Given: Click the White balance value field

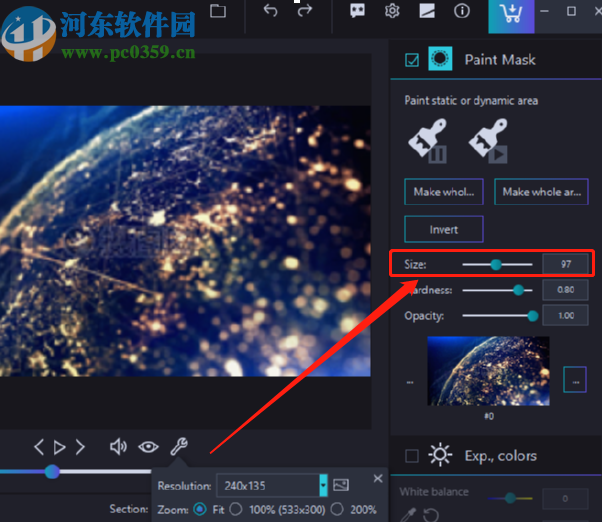Looking at the screenshot, I should 565,498.
